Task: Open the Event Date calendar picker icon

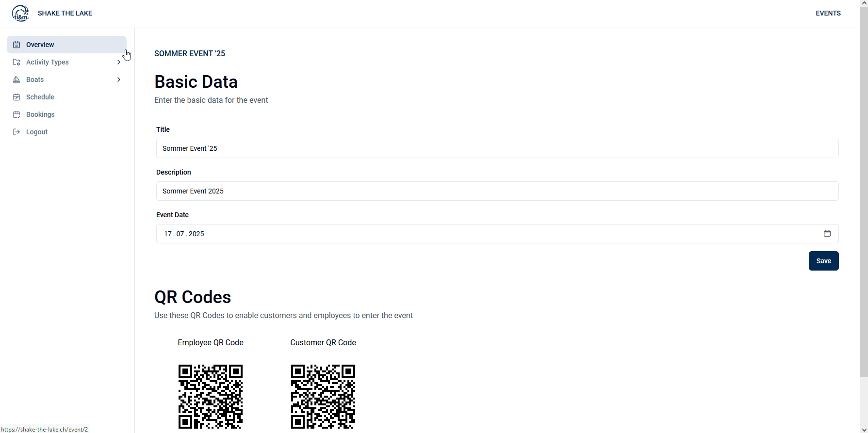Action: coord(827,233)
